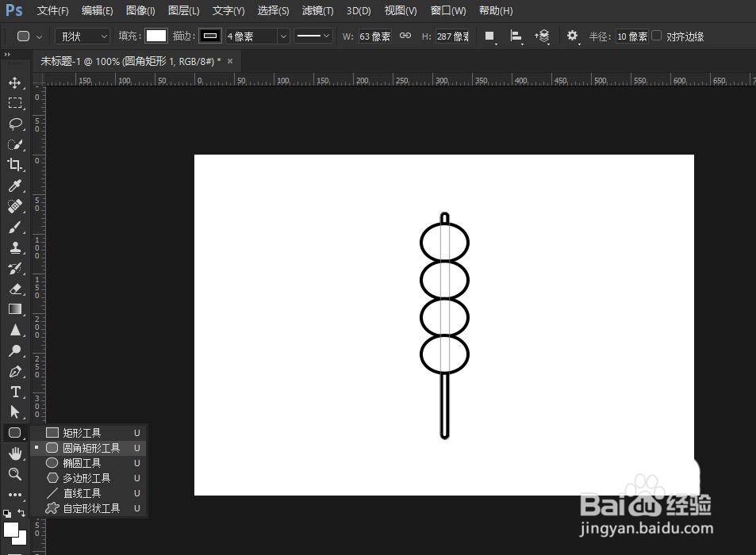
Task: Choose 矩形工具 from the flyout
Action: [x=89, y=433]
